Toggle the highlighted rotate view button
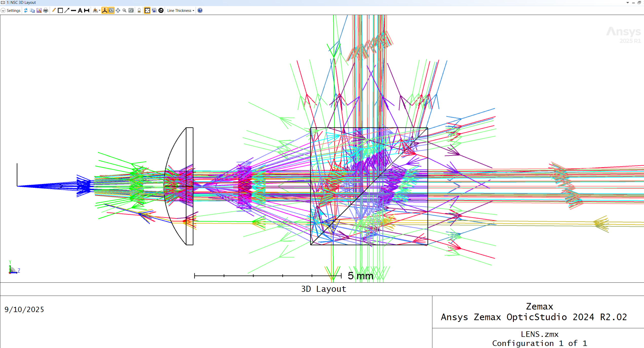This screenshot has width=644, height=348. point(111,11)
